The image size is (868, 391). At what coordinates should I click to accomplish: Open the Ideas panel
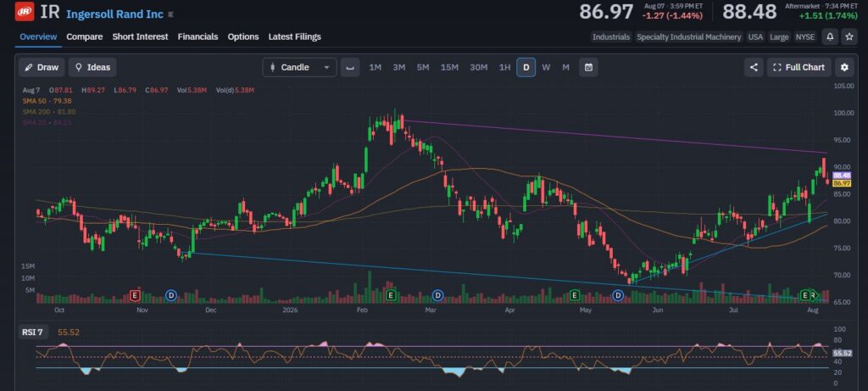coord(92,67)
